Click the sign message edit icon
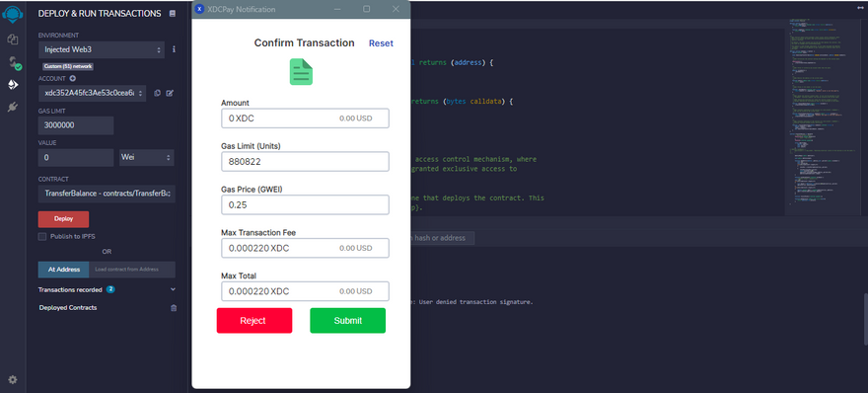The image size is (868, 393). coord(170,93)
